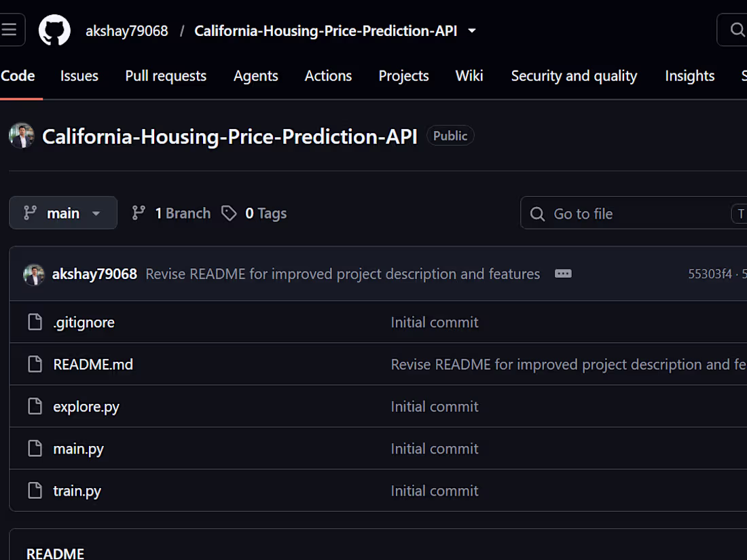Click the file icon next to train.py
This screenshot has height=560, width=747.
[35, 490]
